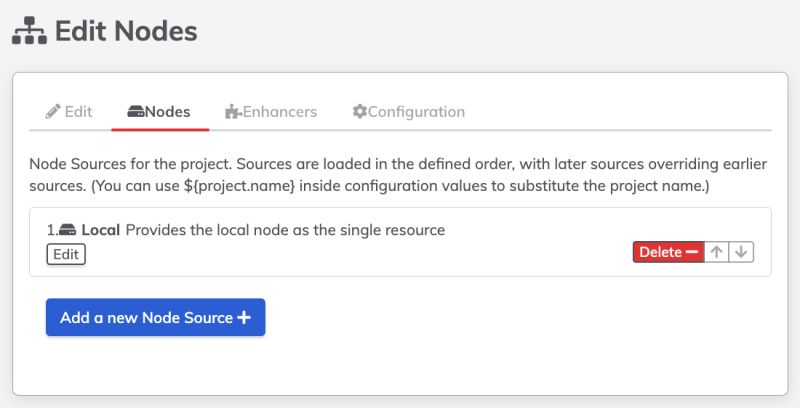
Task: Add a new Node Source
Action: 155,318
